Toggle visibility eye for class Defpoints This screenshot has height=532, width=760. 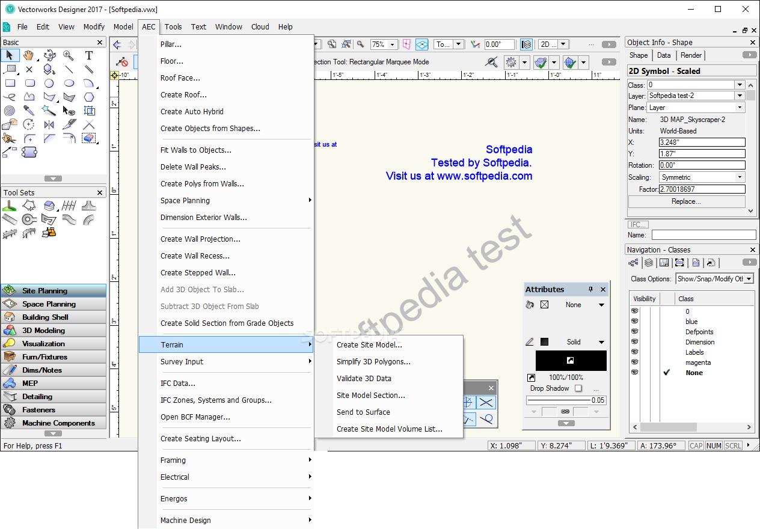[634, 332]
